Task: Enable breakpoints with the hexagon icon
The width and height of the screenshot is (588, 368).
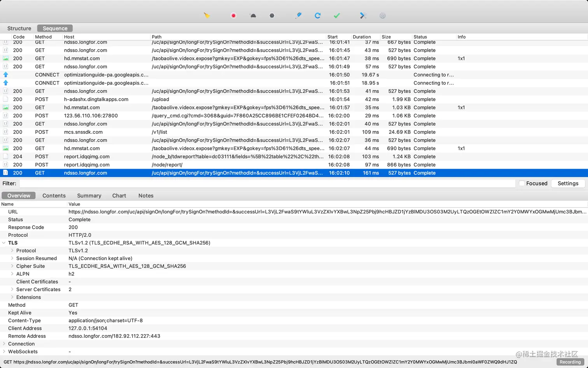Action: (x=272, y=16)
